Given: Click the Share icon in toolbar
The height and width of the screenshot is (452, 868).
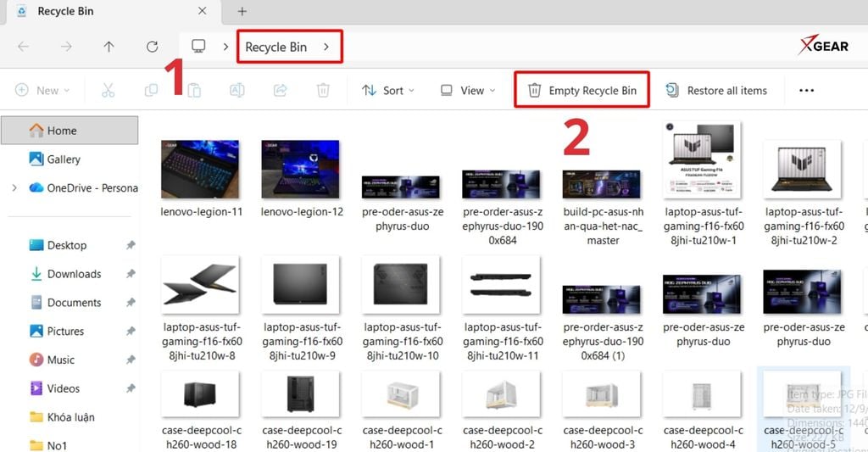Looking at the screenshot, I should tap(280, 90).
